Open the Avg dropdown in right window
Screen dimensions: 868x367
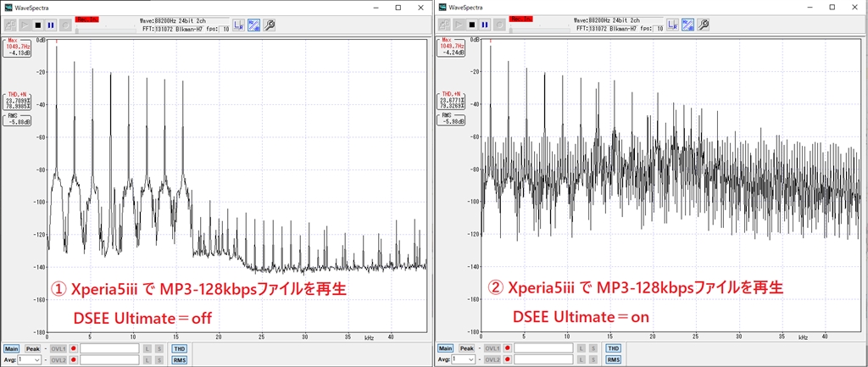[463, 360]
